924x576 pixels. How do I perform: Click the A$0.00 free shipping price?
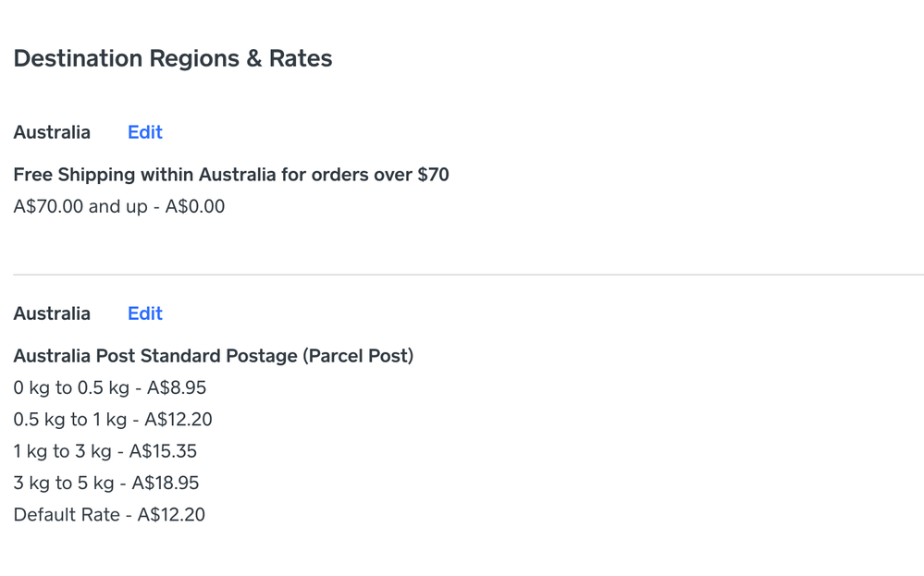195,206
